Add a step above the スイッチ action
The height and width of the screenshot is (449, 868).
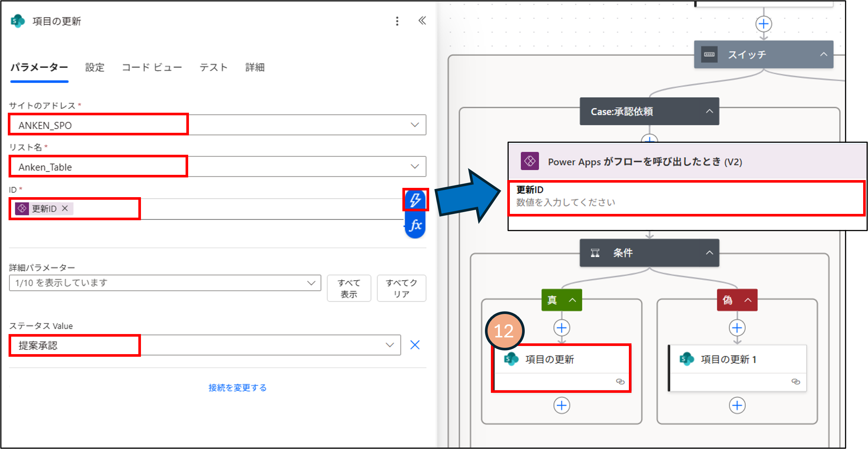click(763, 24)
